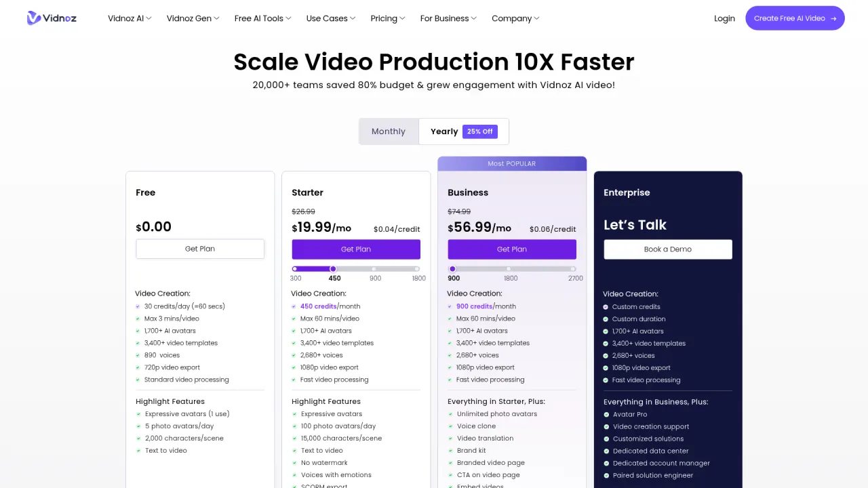Get the Business plan
This screenshot has width=868, height=488.
click(x=512, y=249)
